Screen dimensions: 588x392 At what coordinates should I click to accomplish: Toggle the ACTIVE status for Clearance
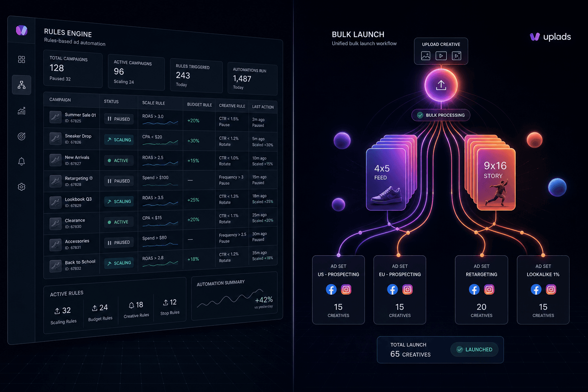119,222
